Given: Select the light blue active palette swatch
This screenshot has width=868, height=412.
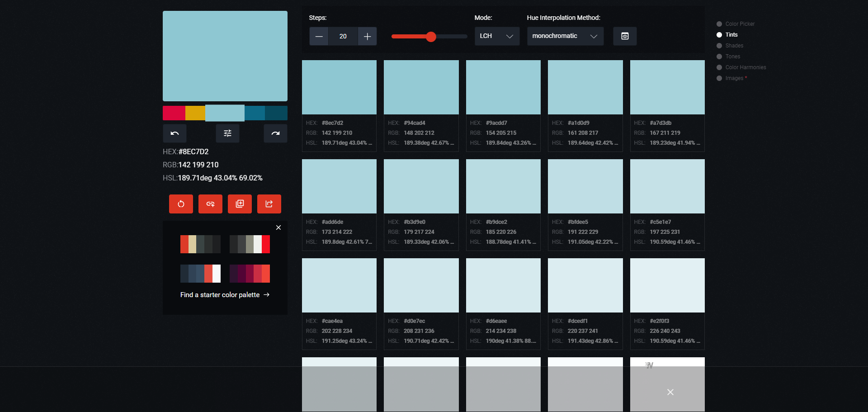Looking at the screenshot, I should [225, 113].
